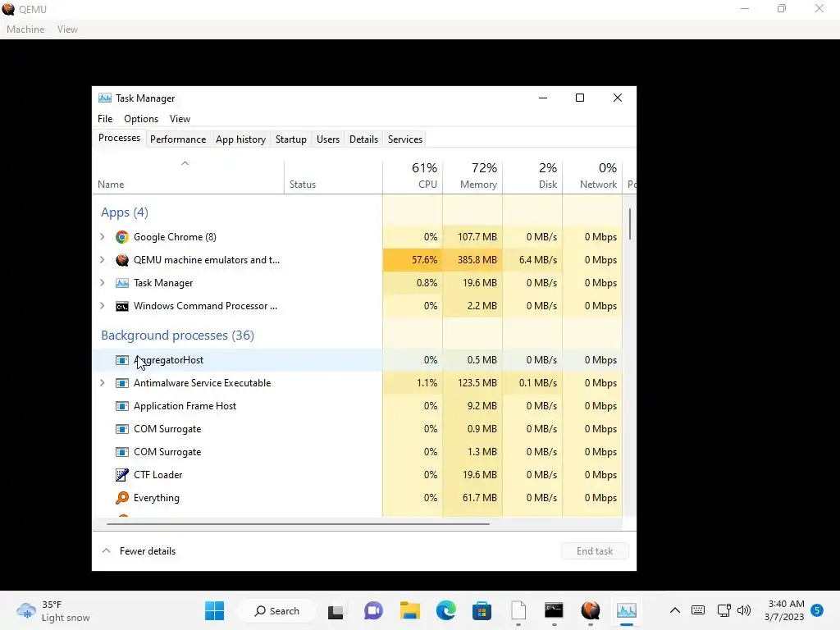Click the AggregatorHost process icon

tap(122, 360)
